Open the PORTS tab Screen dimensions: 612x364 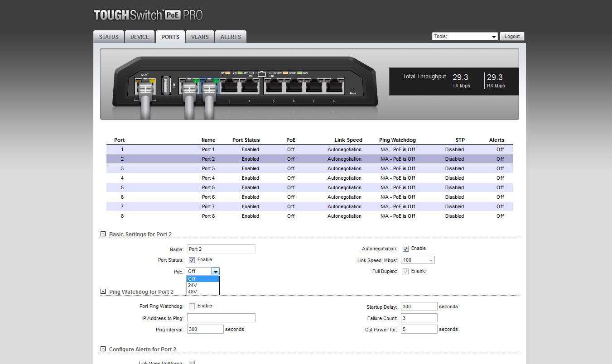point(170,37)
